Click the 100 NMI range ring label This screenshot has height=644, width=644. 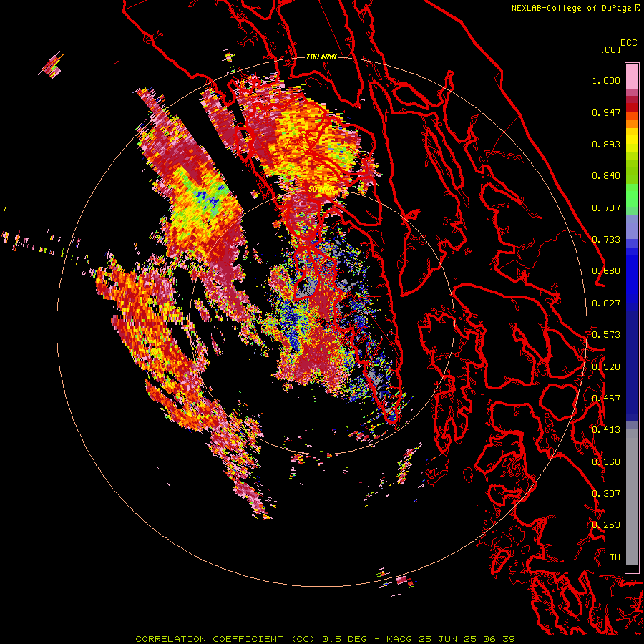click(x=321, y=57)
